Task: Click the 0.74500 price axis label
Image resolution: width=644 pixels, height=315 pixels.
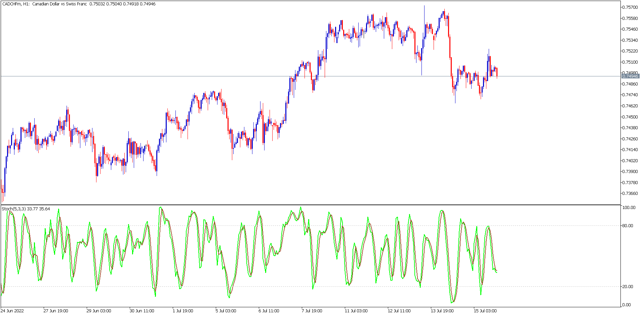Action: (x=630, y=117)
